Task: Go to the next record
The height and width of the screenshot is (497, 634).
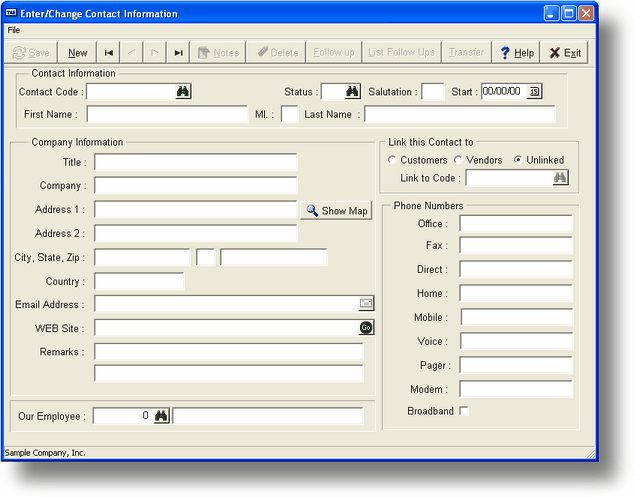Action: coord(155,53)
